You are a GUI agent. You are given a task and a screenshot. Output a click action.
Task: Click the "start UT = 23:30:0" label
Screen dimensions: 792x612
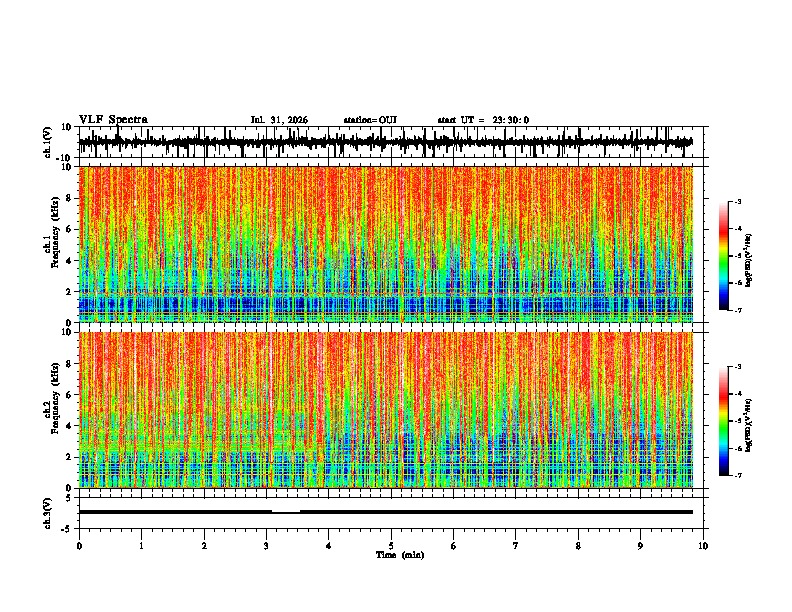483,120
